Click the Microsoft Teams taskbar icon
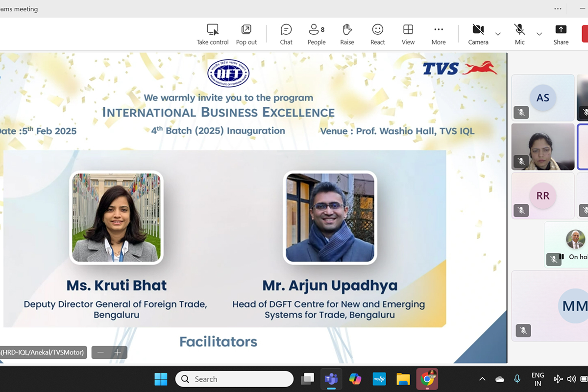Viewport: 588px width, 392px height. click(331, 379)
